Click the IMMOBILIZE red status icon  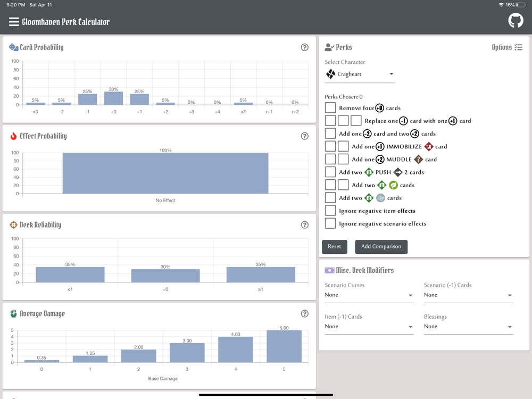coord(429,147)
